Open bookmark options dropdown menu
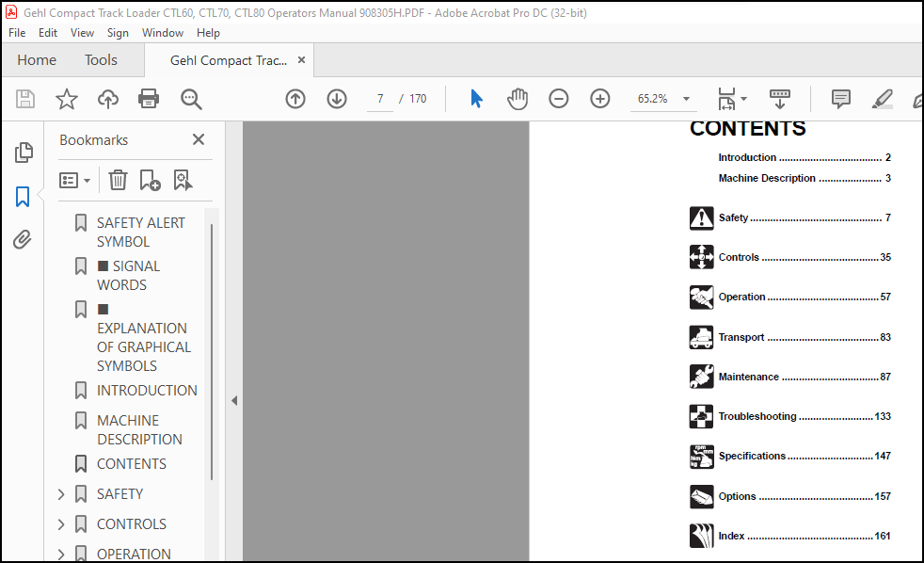The image size is (924, 563). click(x=75, y=181)
